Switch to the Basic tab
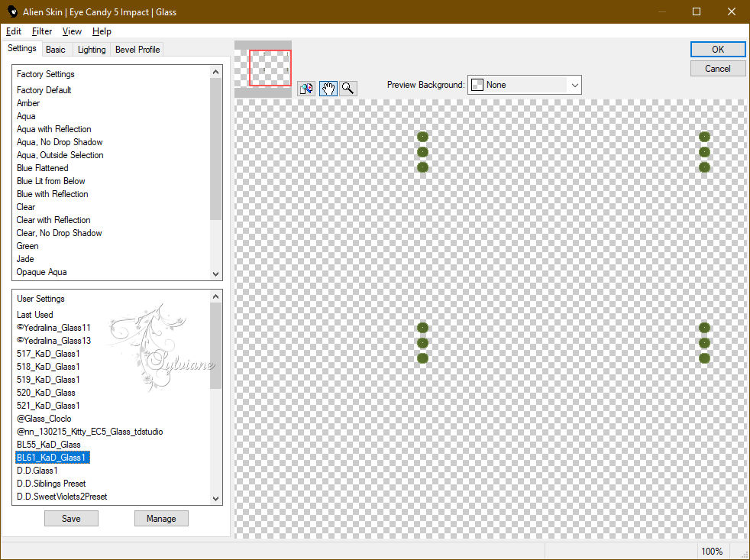This screenshot has width=750, height=560. pyautogui.click(x=56, y=50)
